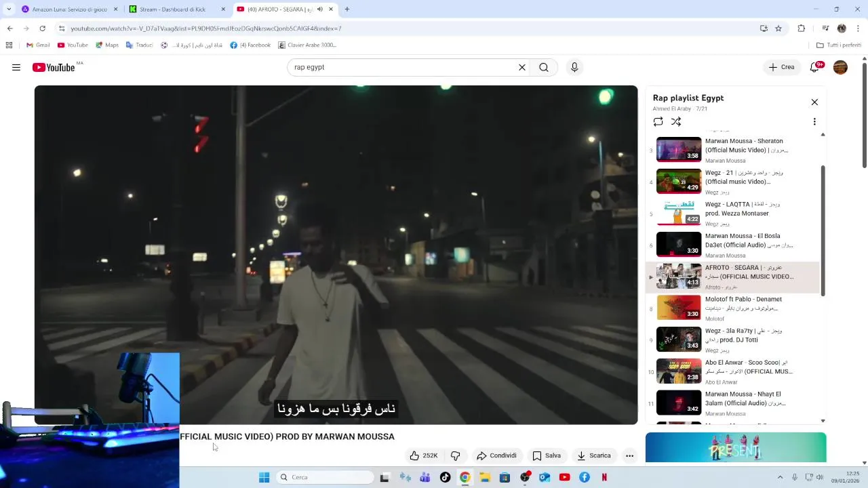868x488 pixels.
Task: Show hidden system tray icons
Action: tap(780, 477)
